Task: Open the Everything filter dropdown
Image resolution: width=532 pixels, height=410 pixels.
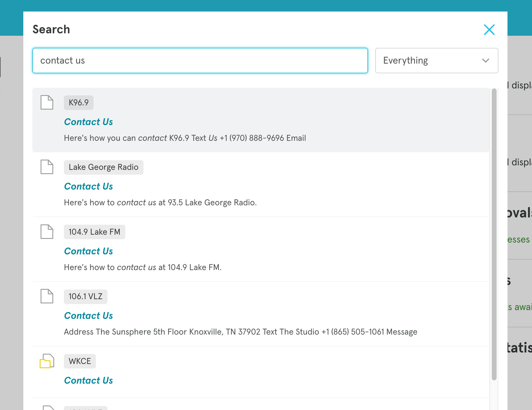Action: click(x=436, y=61)
